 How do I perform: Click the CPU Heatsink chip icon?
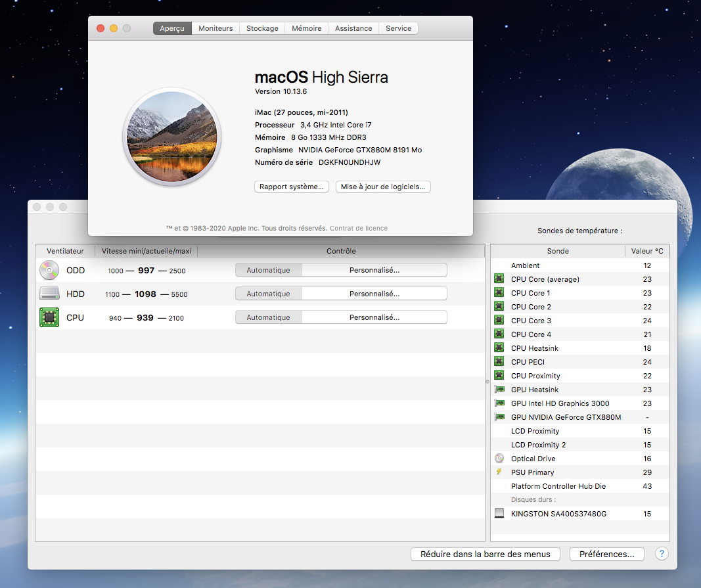499,348
